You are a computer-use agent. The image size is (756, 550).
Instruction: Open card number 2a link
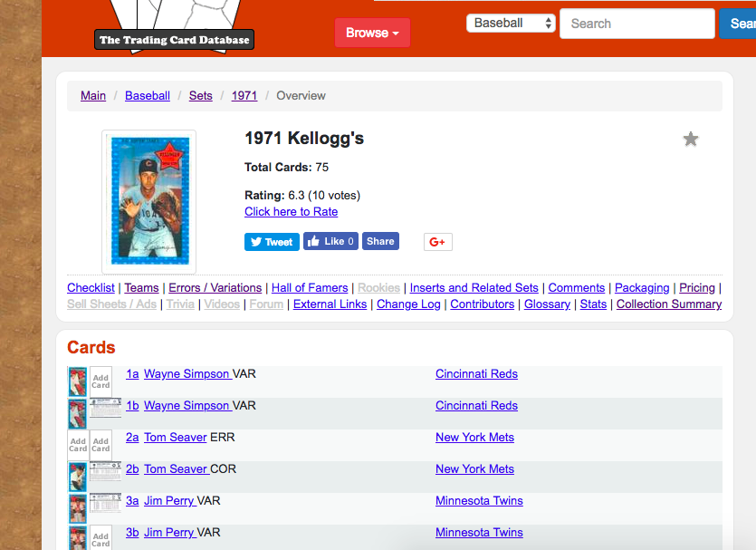(132, 437)
